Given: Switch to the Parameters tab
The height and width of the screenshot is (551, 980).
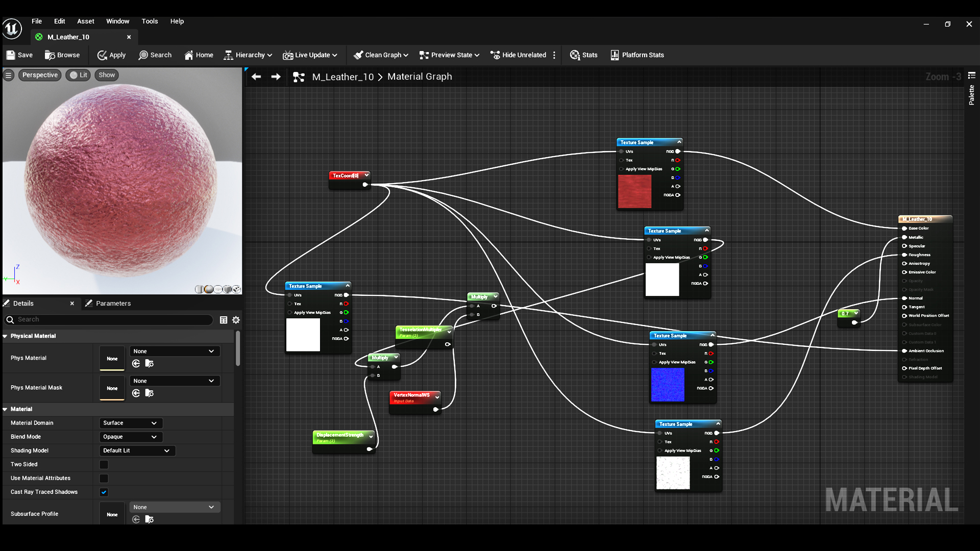Looking at the screenshot, I should (113, 304).
